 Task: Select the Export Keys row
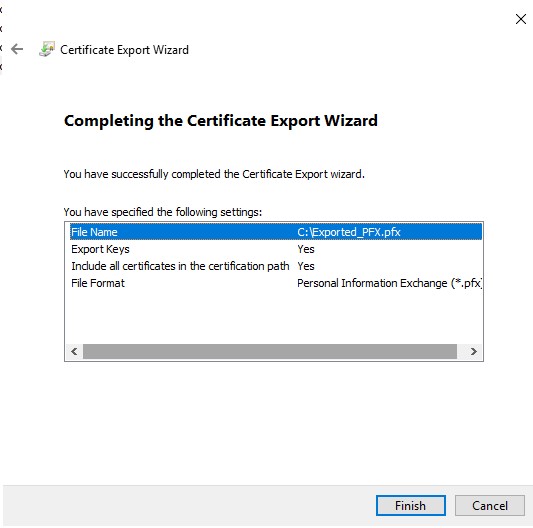coord(276,249)
